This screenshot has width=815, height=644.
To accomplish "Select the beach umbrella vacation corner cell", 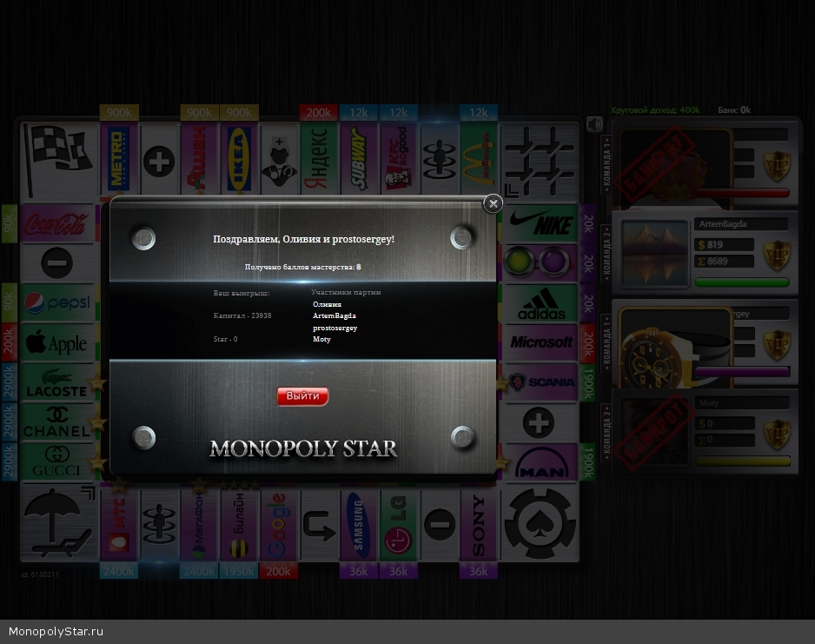I will point(59,523).
